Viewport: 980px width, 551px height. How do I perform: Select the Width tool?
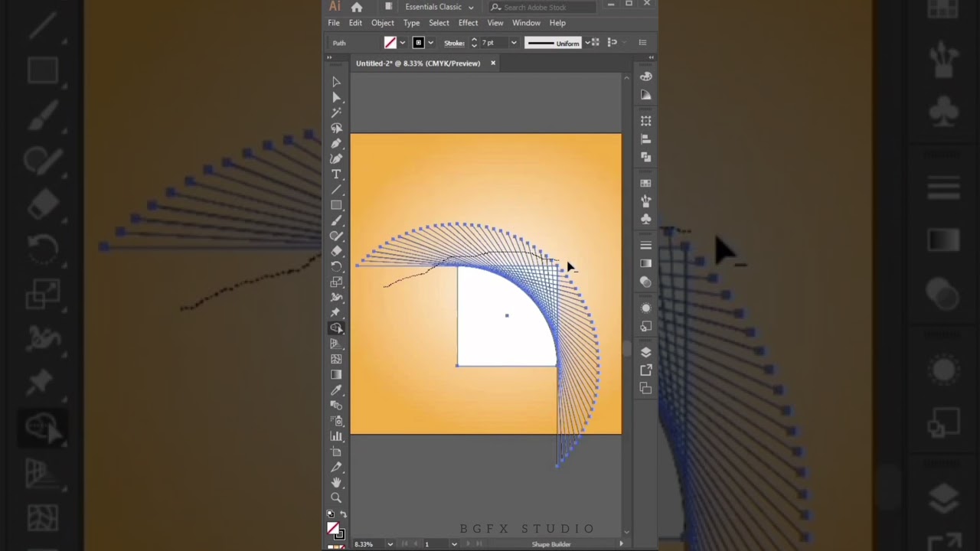point(336,297)
